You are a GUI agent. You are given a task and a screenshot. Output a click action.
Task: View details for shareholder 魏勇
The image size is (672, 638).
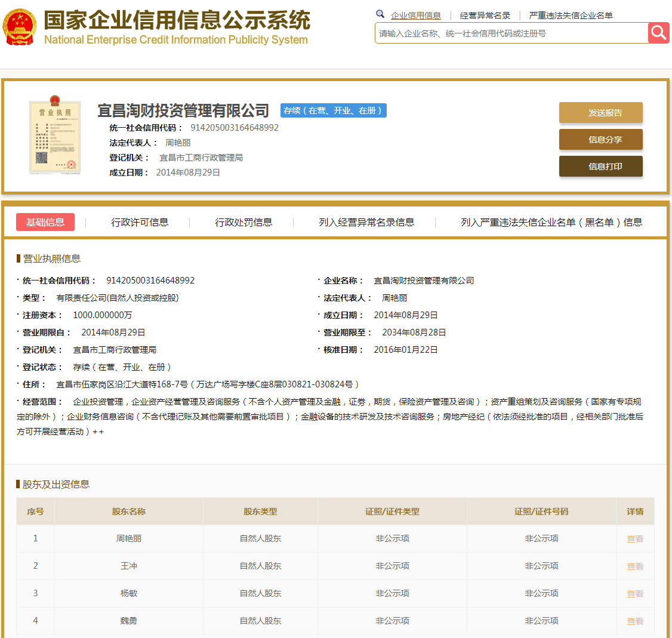(635, 621)
